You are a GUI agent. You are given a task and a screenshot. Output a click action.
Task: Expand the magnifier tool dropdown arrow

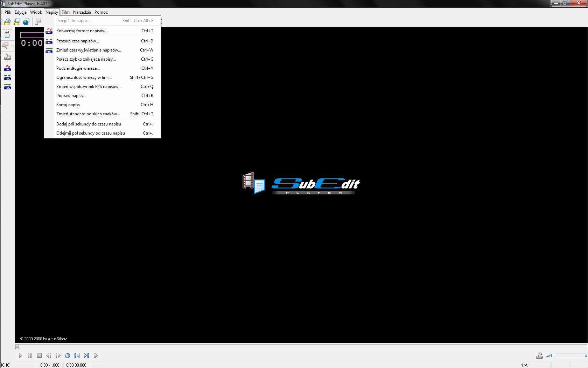12,46
